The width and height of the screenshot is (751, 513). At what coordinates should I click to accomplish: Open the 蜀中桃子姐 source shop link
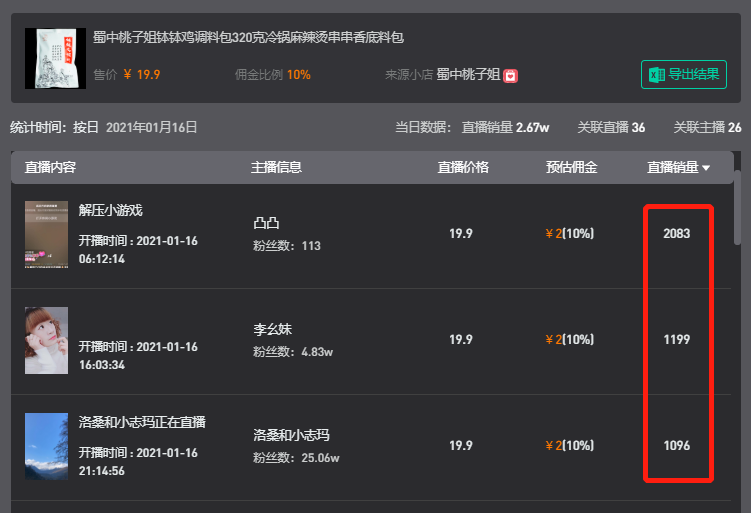pyautogui.click(x=468, y=75)
